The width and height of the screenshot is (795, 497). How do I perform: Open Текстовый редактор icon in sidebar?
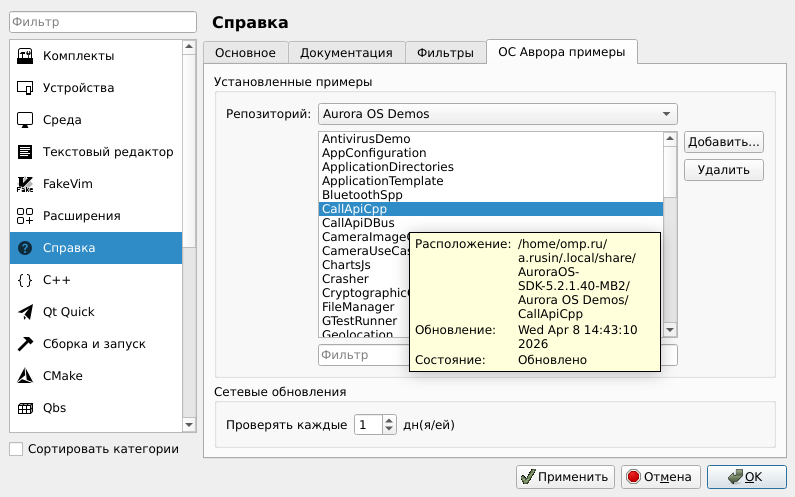pos(25,152)
